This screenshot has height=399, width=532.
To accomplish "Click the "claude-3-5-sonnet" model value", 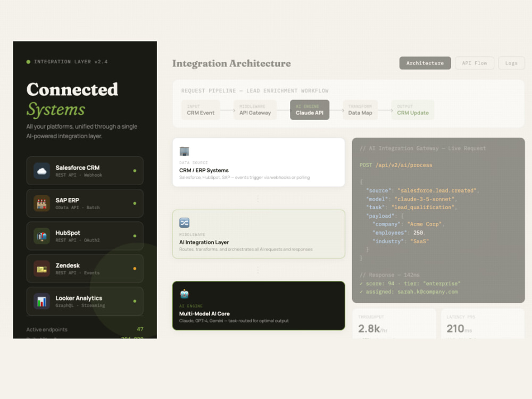I will [425, 199].
